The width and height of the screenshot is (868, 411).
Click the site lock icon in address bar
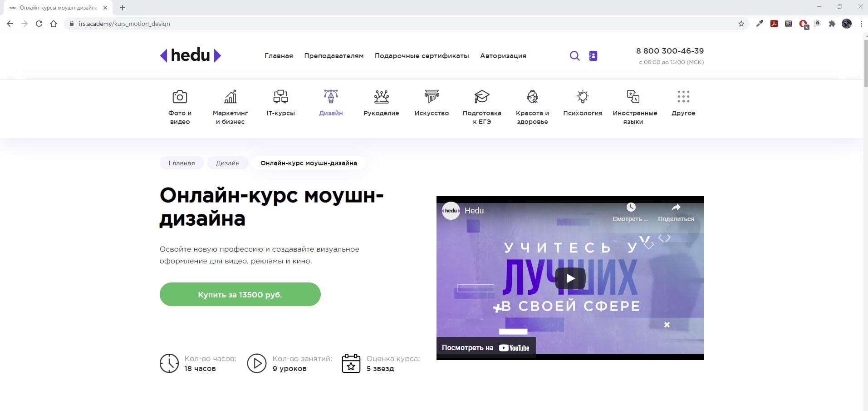pyautogui.click(x=71, y=24)
